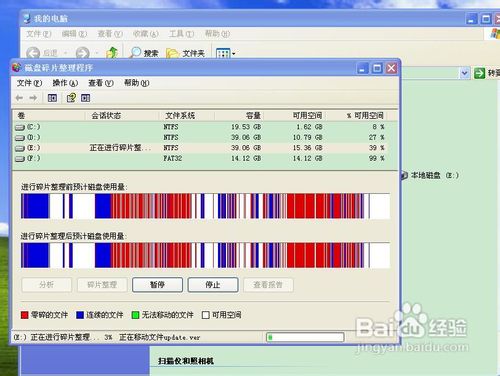
Task: Click the Up folder icon in My Computer
Action: (112, 53)
